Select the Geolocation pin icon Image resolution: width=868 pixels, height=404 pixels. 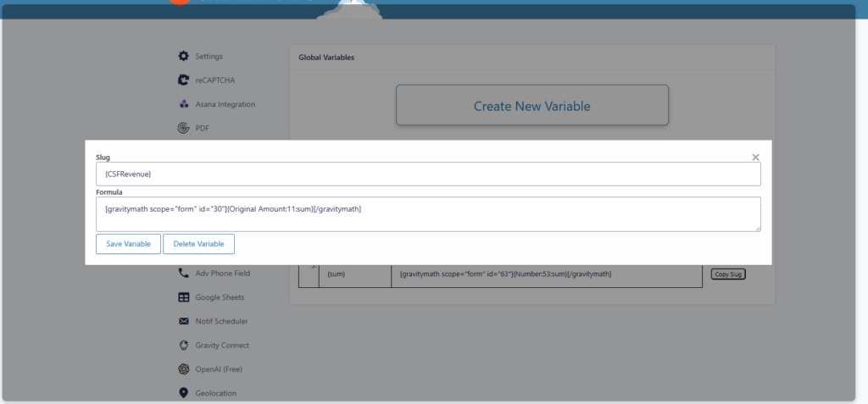183,393
